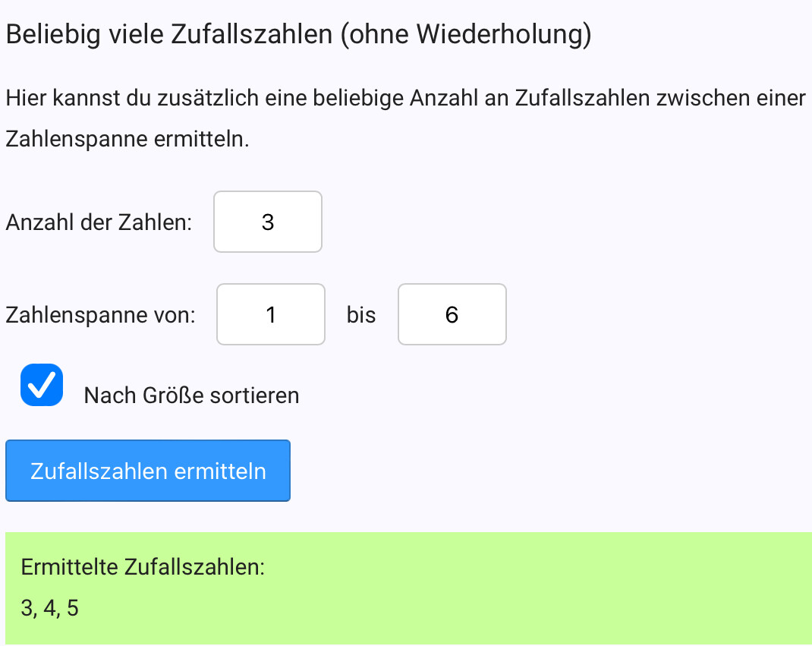Select the range end field containing 6
This screenshot has height=646, width=812.
pyautogui.click(x=452, y=314)
